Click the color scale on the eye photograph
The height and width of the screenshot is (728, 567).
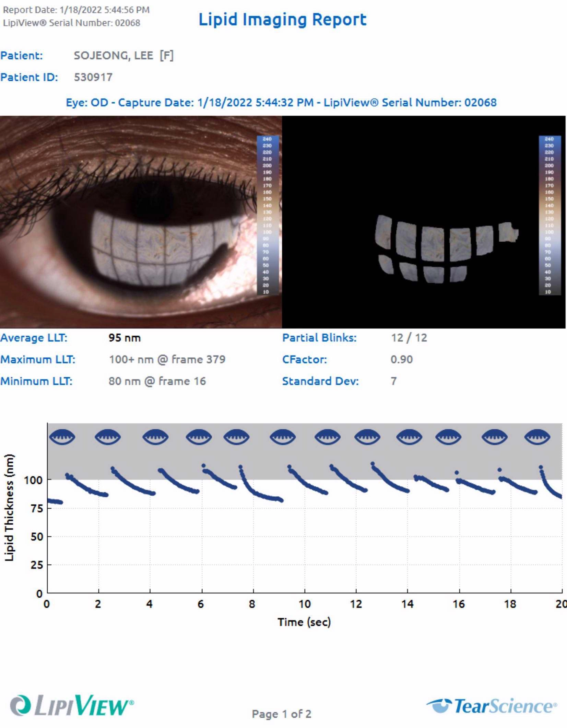tap(268, 215)
